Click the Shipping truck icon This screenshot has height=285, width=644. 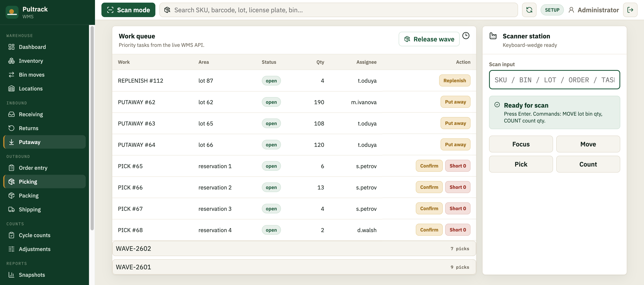click(x=11, y=209)
